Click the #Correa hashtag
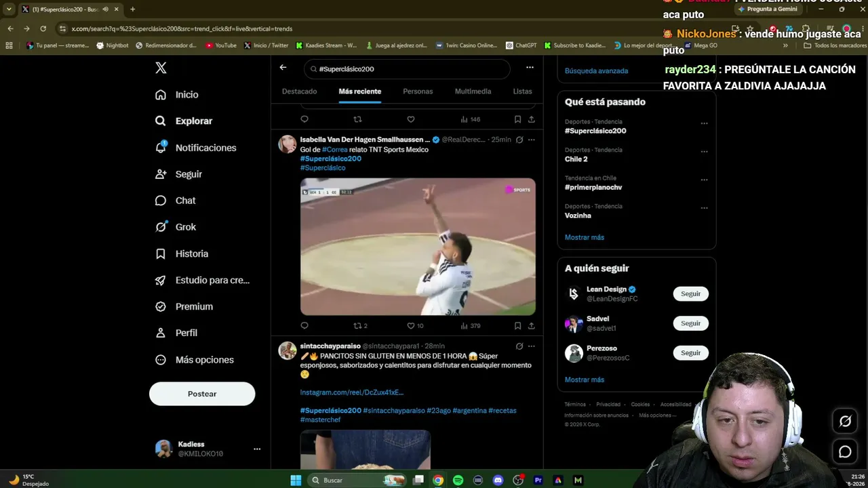The width and height of the screenshot is (868, 488). [334, 149]
